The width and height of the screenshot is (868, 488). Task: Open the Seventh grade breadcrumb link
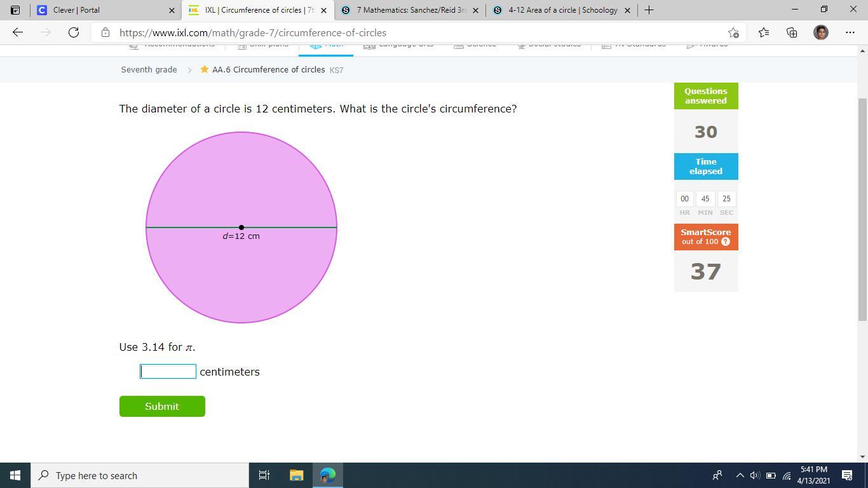point(149,70)
